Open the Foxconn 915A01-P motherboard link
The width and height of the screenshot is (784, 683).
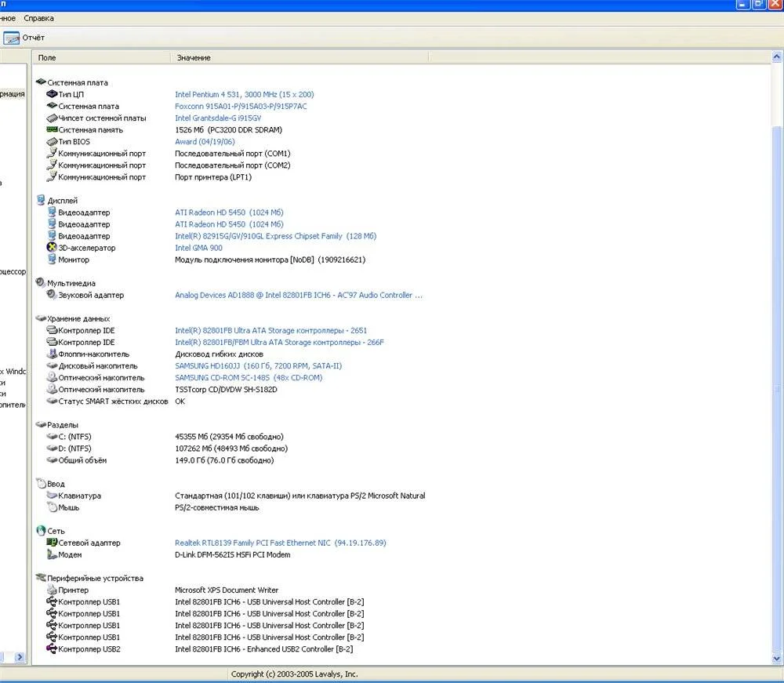[x=241, y=106]
